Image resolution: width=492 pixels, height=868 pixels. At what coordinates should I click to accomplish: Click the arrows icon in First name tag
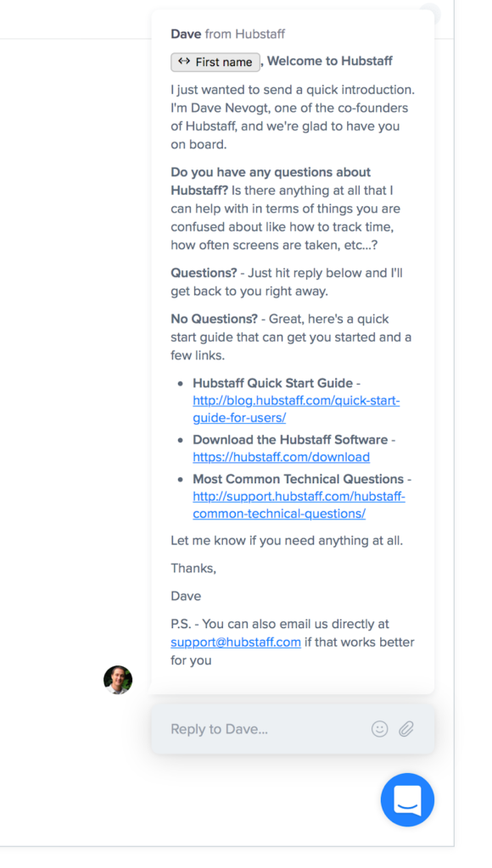[x=184, y=61]
